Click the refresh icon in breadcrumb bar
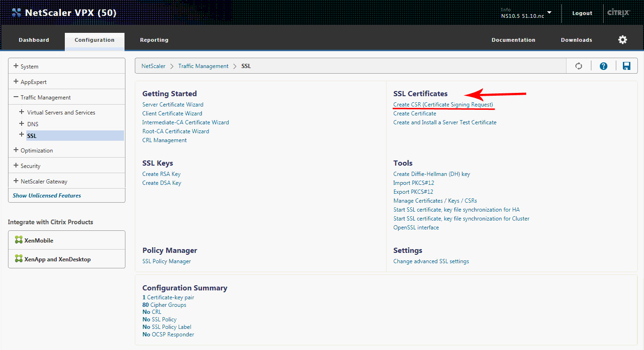 click(579, 66)
